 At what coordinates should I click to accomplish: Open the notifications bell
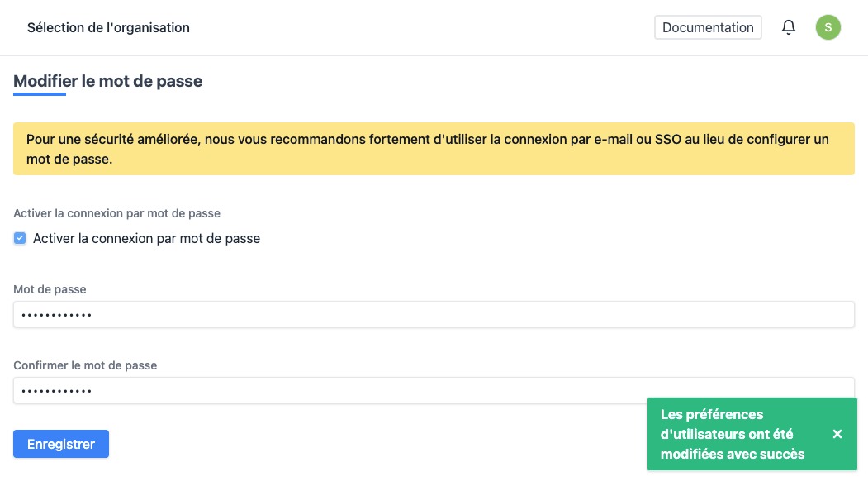pos(789,27)
